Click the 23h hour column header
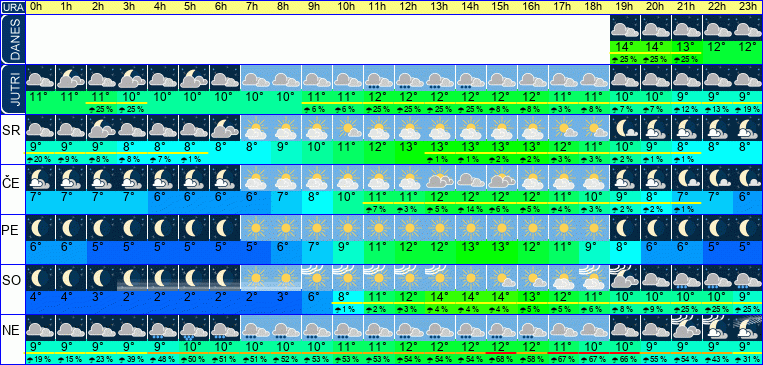The width and height of the screenshot is (763, 365). [747, 7]
